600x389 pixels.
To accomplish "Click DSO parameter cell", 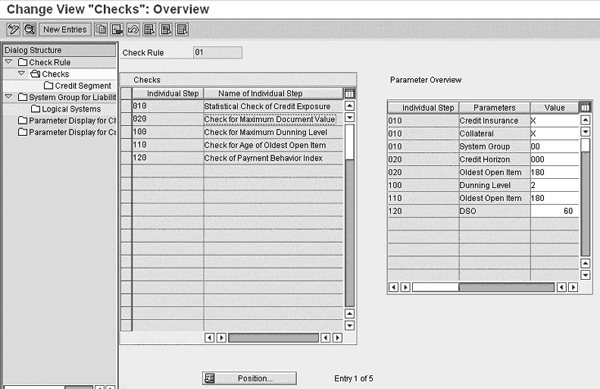I will pos(494,211).
